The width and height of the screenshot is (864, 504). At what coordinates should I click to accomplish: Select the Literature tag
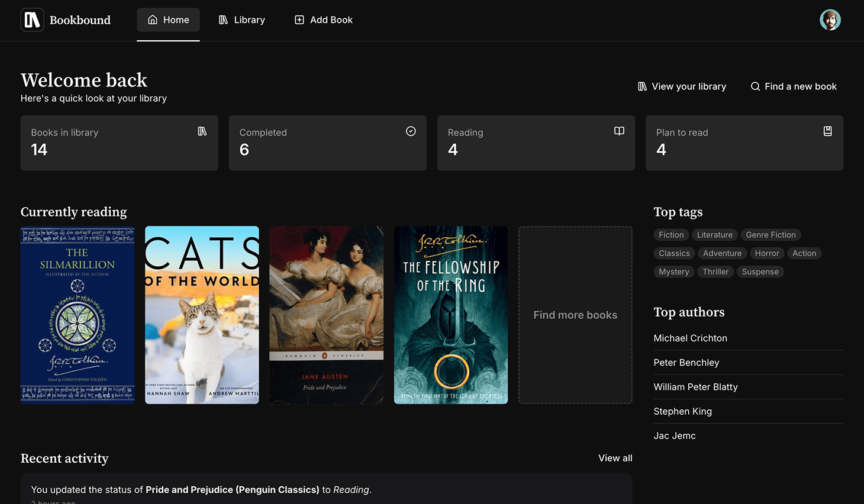click(715, 235)
